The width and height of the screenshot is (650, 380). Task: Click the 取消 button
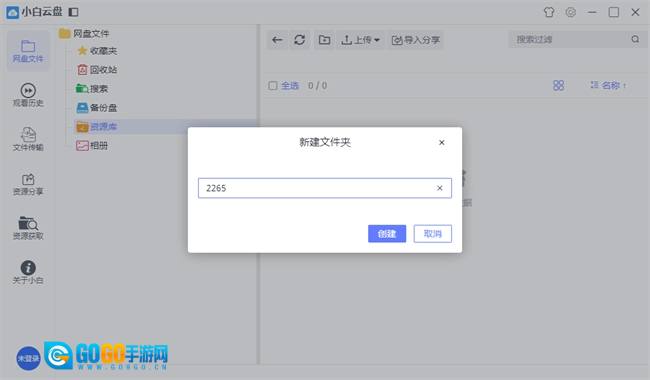tap(432, 234)
